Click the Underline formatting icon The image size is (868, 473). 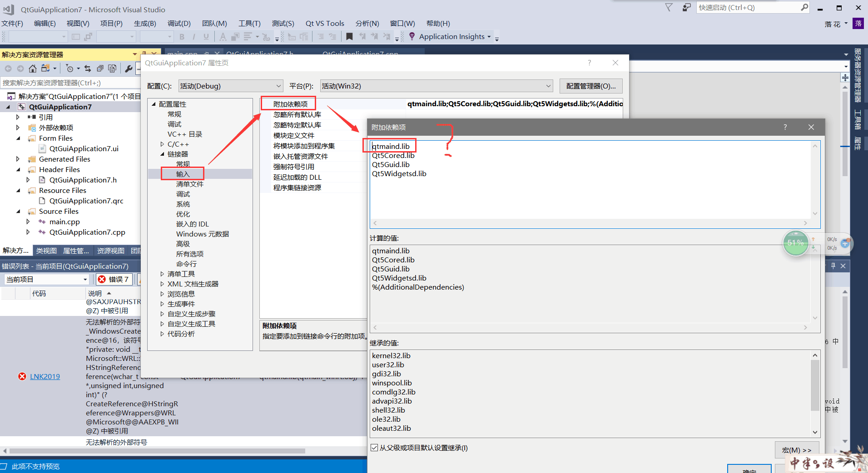pyautogui.click(x=206, y=37)
